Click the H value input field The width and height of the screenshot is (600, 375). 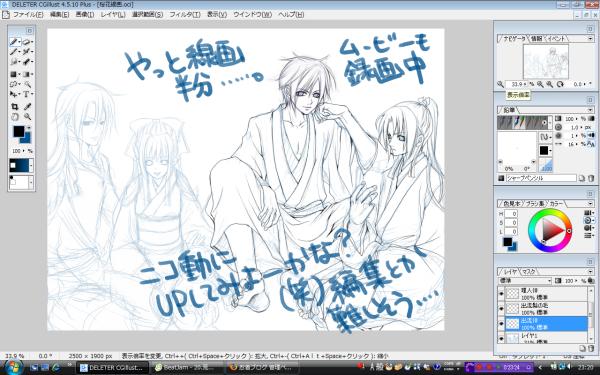coord(511,214)
